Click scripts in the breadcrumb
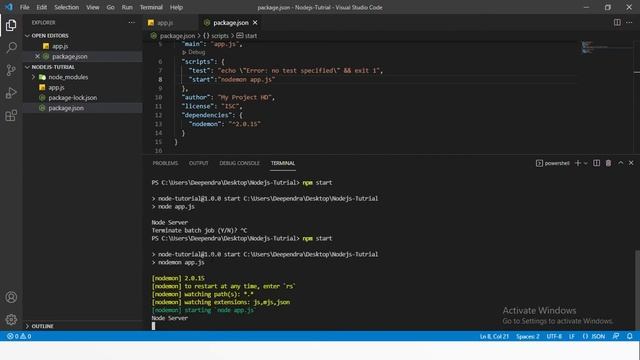640x360 pixels. tap(220, 36)
